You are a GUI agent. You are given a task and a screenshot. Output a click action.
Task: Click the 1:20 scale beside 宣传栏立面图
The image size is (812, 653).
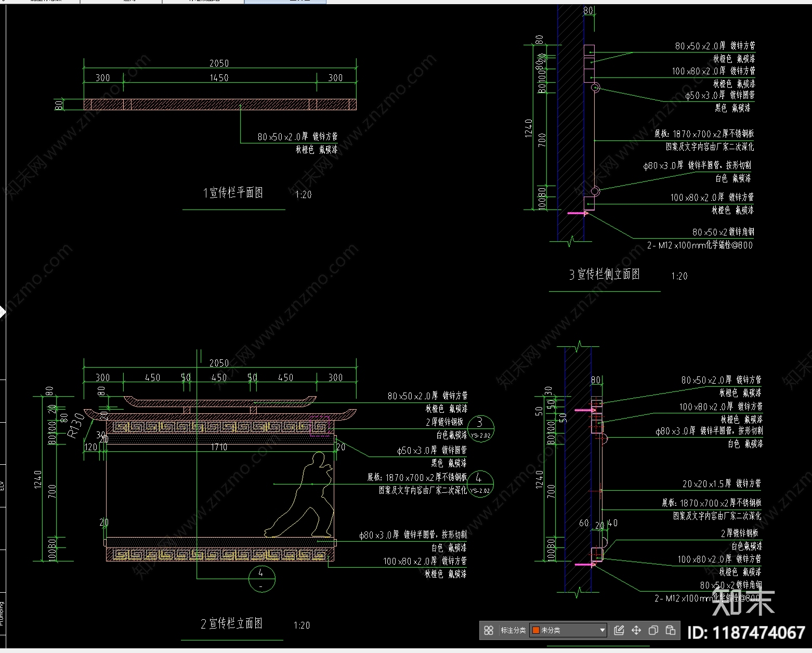[x=302, y=625]
